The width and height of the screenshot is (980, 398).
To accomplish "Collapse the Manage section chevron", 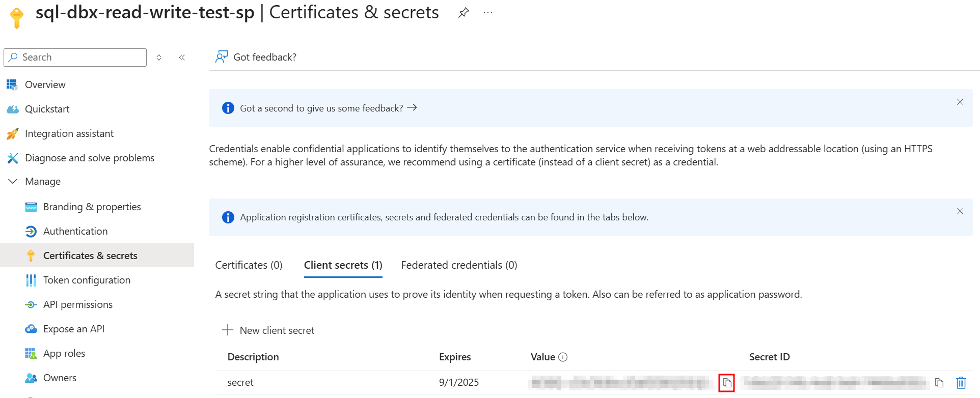I will (13, 181).
